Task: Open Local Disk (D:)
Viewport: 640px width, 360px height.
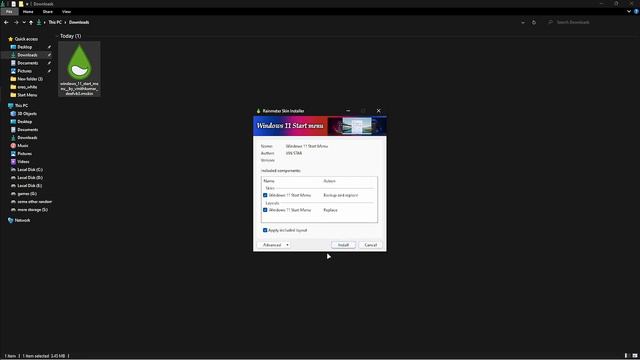Action: 30,178
